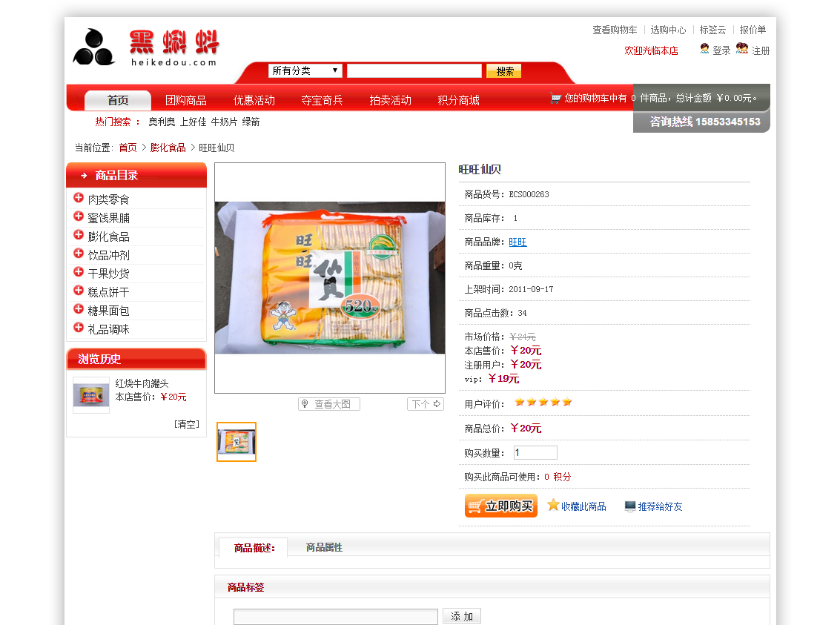Click 膨化食品 in the breadcrumb
Viewport: 840px width, 625px height.
168,148
